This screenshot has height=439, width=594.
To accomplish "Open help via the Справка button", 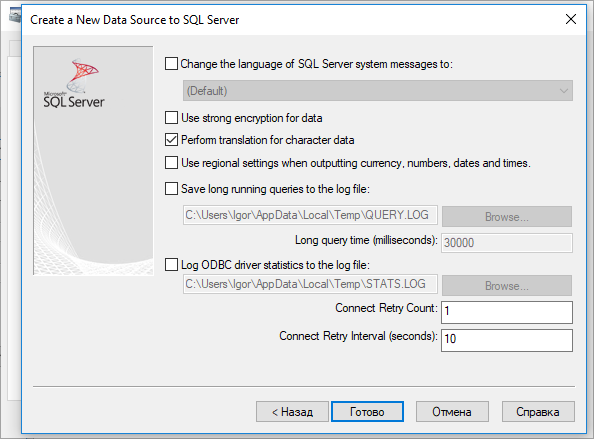I will (538, 412).
